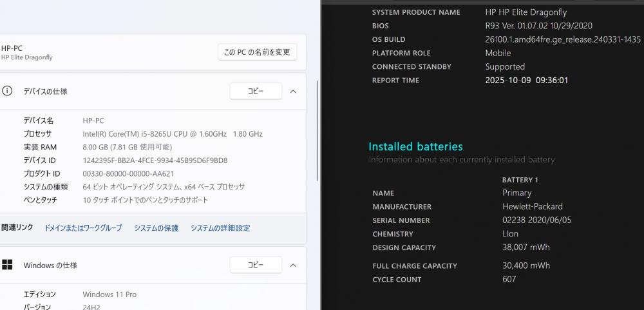644x310 pixels.
Task: Click the CYCLE COUNT value 607
Action: (509, 279)
